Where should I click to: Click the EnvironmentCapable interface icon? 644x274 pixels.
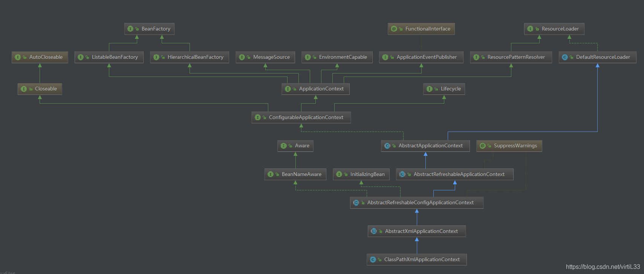(x=308, y=57)
